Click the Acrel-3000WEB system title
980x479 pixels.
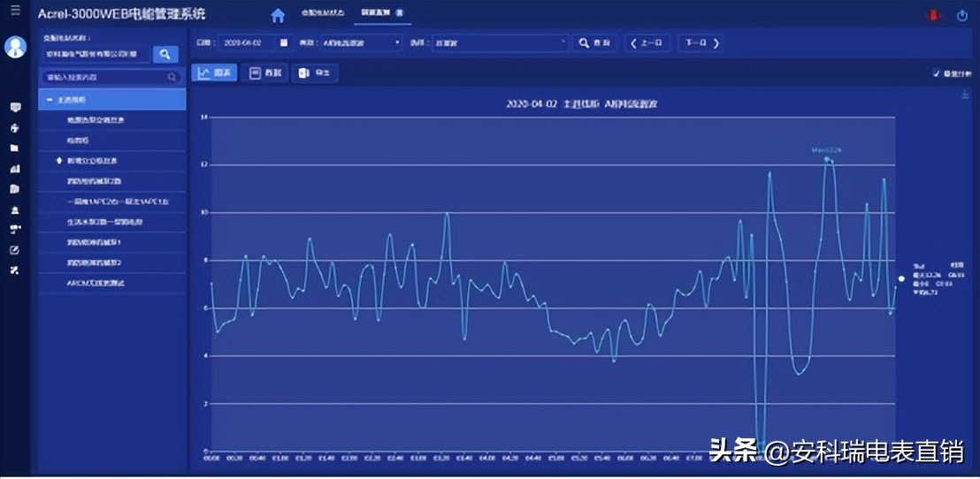pyautogui.click(x=122, y=13)
